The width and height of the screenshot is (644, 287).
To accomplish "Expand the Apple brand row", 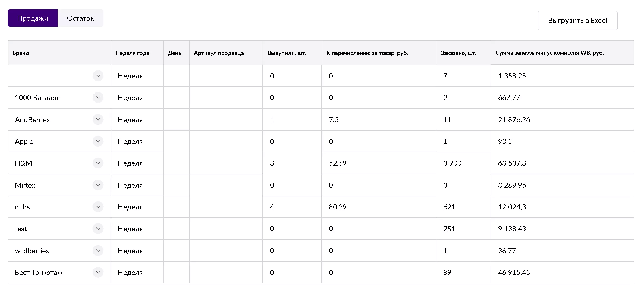I will [x=98, y=141].
